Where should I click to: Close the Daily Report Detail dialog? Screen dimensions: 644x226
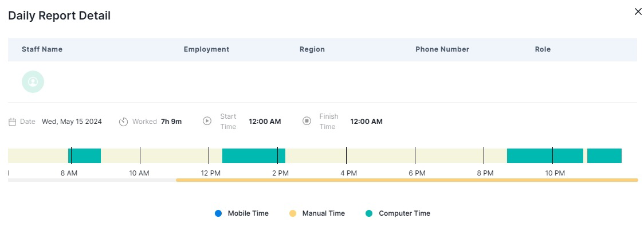(638, 11)
